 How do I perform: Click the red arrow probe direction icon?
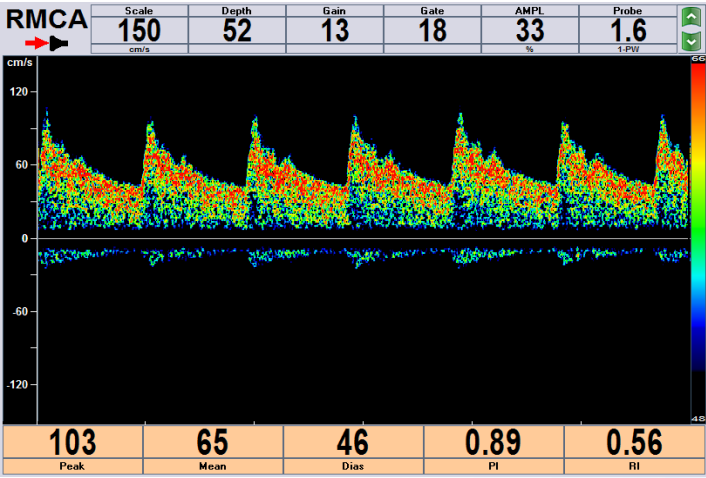coord(37,43)
